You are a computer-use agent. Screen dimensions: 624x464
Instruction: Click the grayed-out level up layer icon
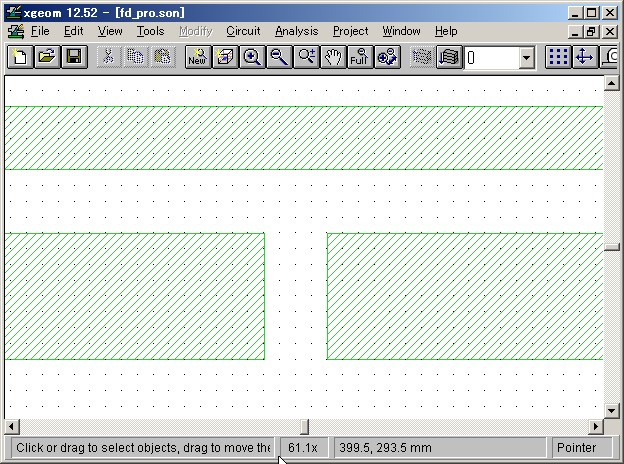pyautogui.click(x=422, y=57)
